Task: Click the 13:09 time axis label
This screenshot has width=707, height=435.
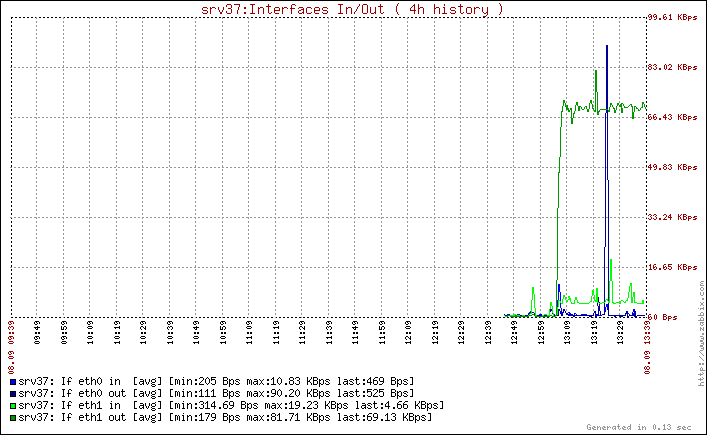Action: (x=567, y=333)
